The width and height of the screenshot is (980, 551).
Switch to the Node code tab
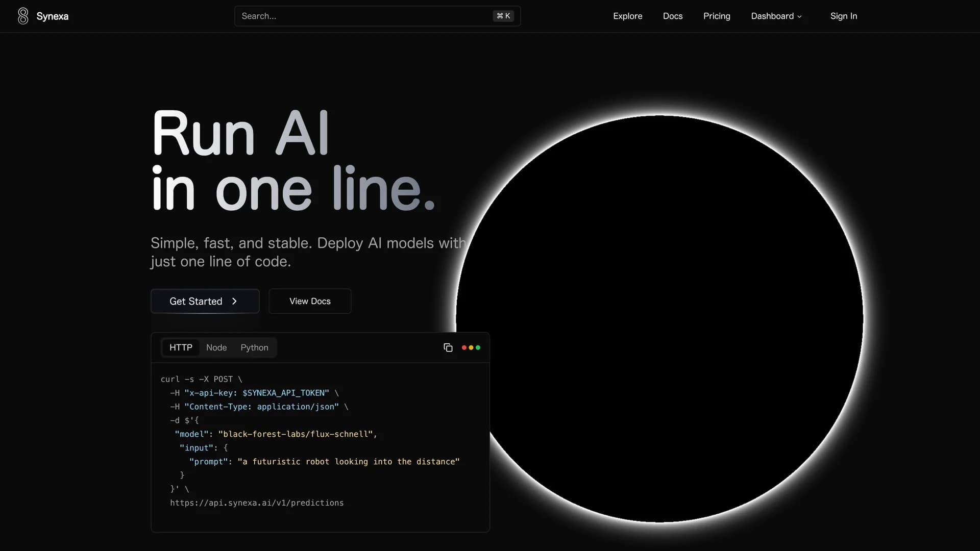(x=216, y=347)
